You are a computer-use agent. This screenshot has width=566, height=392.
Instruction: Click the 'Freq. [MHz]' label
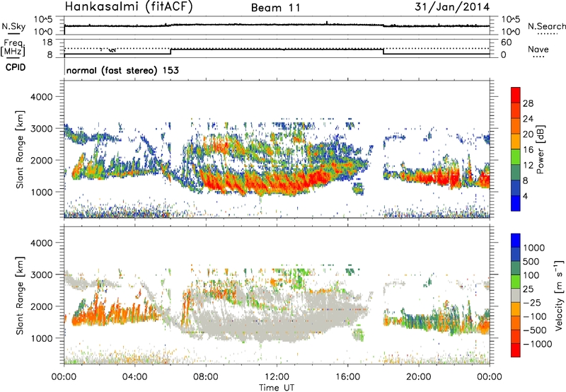[13, 48]
